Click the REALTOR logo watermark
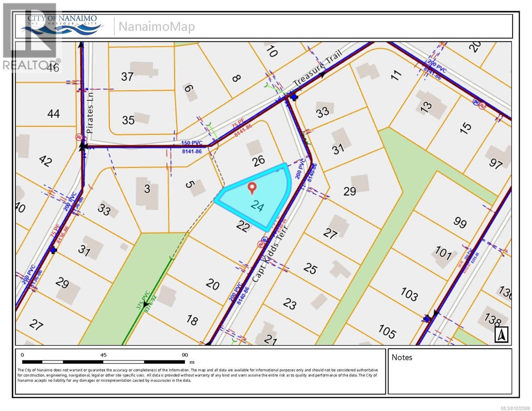Screen dimensions: 532x411 pyautogui.click(x=31, y=38)
